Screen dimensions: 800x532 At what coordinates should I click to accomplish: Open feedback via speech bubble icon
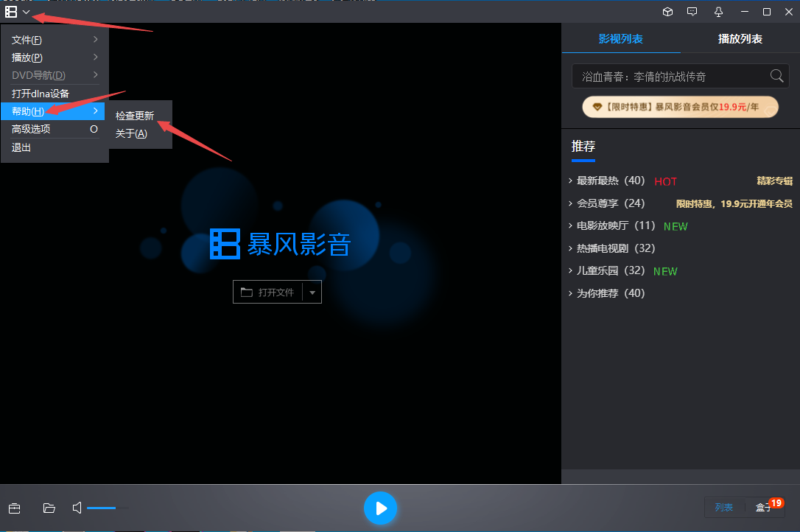point(692,12)
